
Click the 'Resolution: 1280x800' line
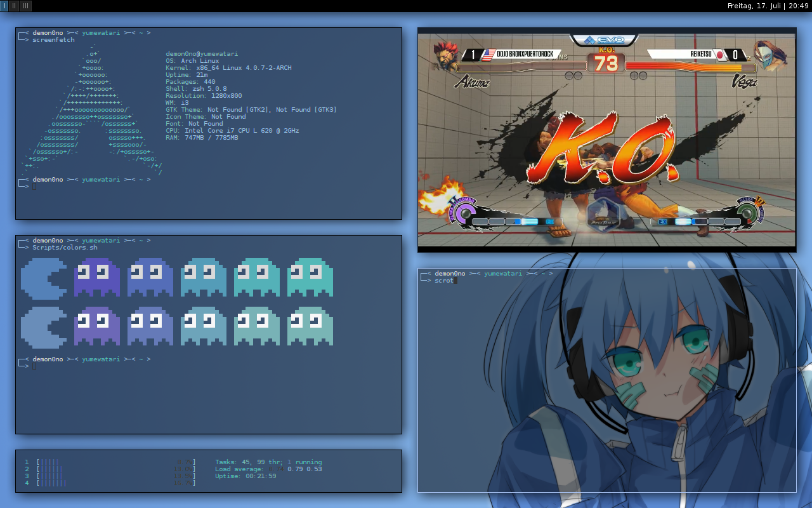[x=204, y=96]
